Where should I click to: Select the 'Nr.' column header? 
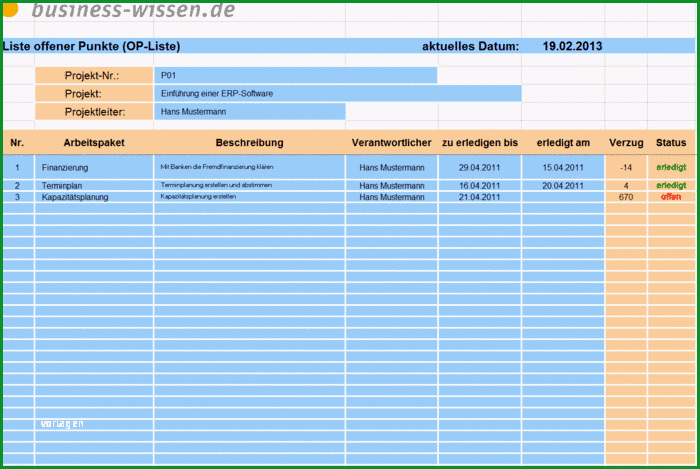pyautogui.click(x=17, y=143)
